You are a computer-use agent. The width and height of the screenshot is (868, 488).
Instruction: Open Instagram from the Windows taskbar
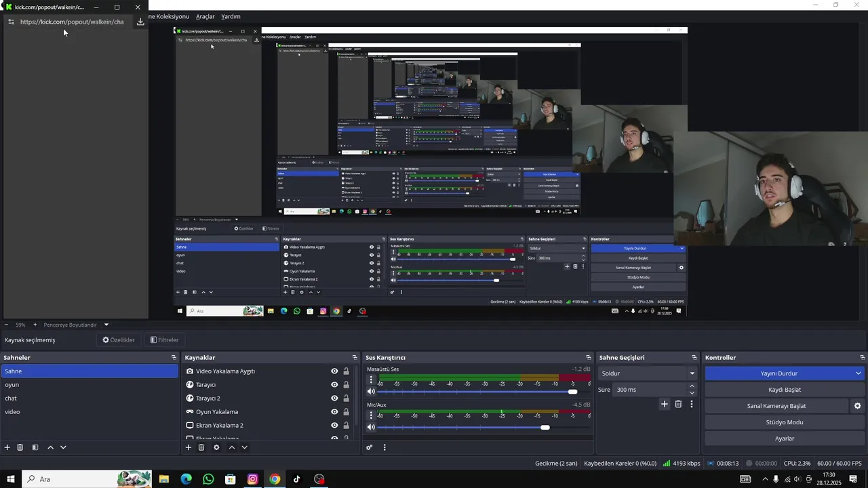click(252, 479)
